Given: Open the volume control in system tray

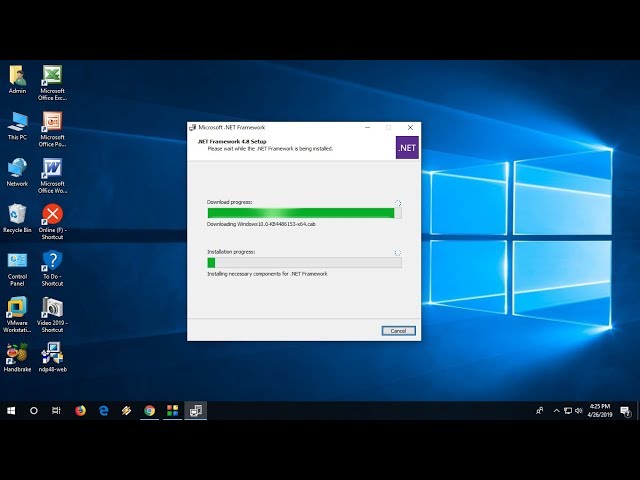Looking at the screenshot, I should tap(578, 411).
